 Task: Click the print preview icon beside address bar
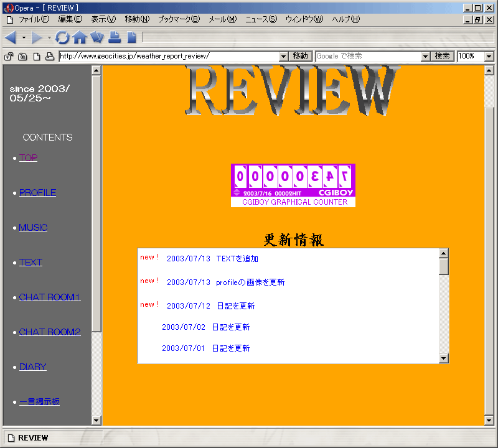[50, 57]
